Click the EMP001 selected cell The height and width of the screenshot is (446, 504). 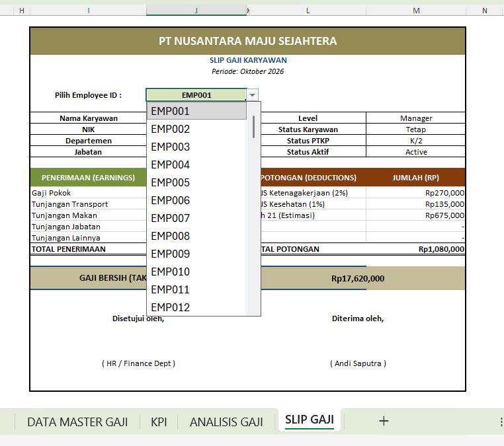[x=196, y=95]
